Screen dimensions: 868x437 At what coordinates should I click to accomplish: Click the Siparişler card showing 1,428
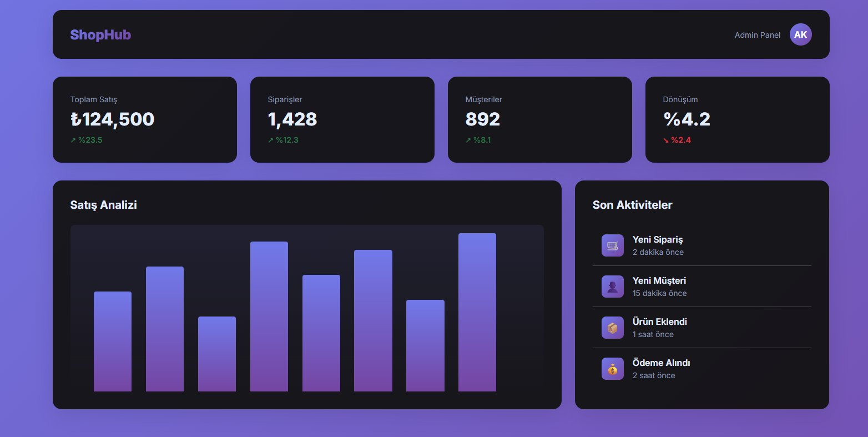(342, 119)
